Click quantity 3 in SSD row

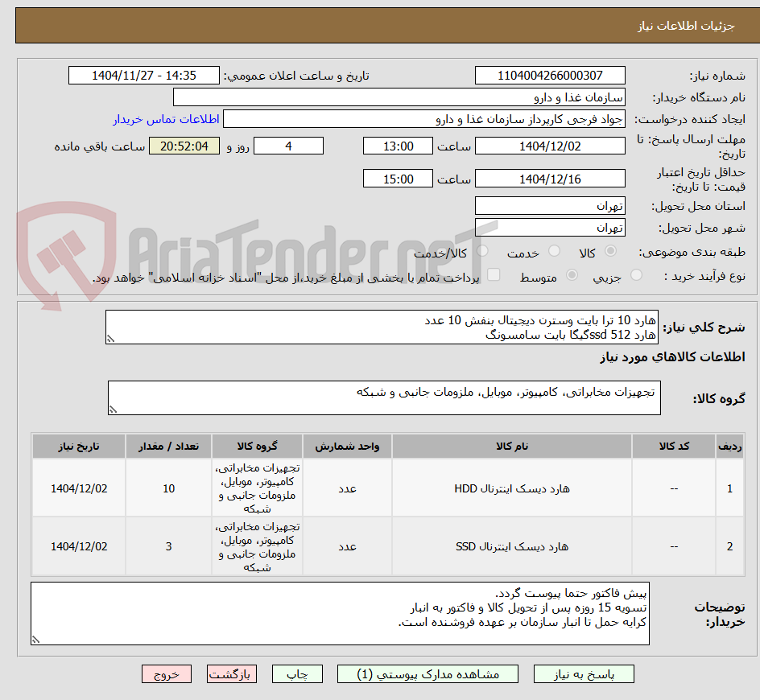pyautogui.click(x=169, y=546)
